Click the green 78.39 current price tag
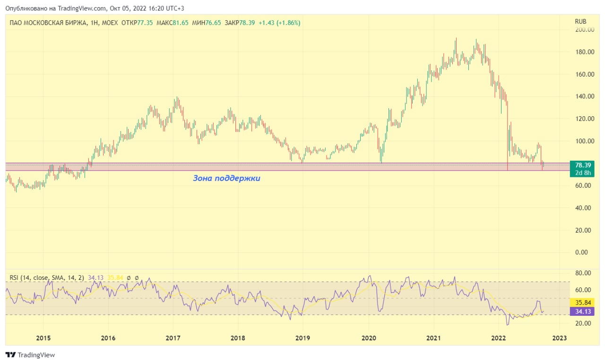Screen dimensions: 605x364 [x=582, y=165]
